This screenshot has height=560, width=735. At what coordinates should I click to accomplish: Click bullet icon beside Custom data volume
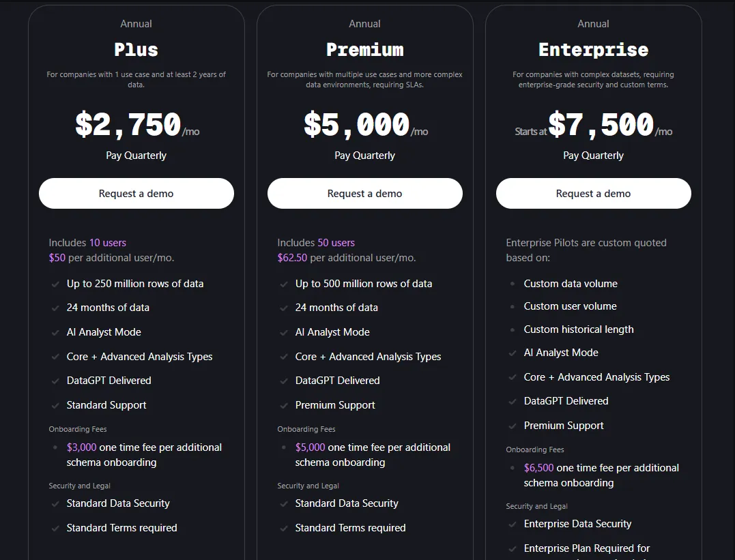(x=513, y=284)
